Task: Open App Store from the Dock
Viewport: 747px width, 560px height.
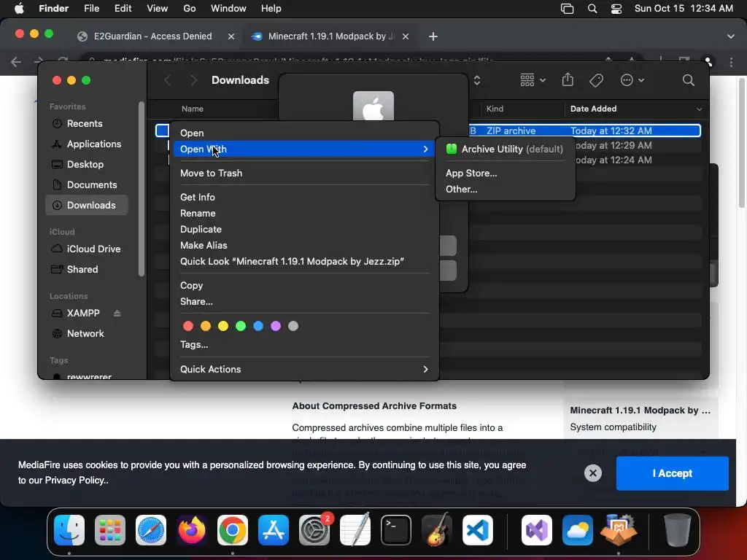Action: 274,530
